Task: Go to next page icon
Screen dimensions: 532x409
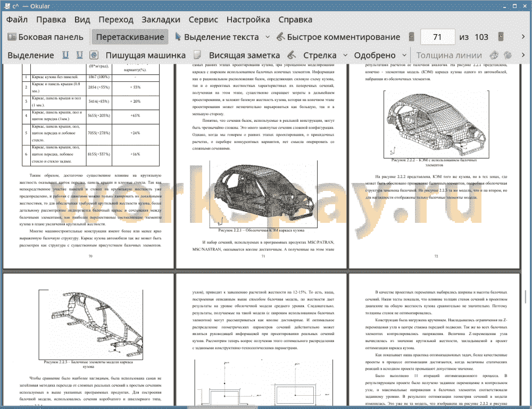Action: coord(501,37)
